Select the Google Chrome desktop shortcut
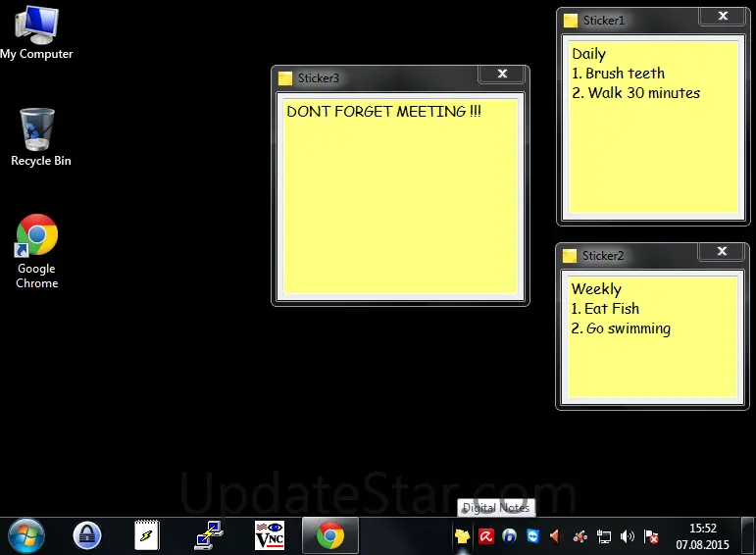756x555 pixels. [x=36, y=251]
